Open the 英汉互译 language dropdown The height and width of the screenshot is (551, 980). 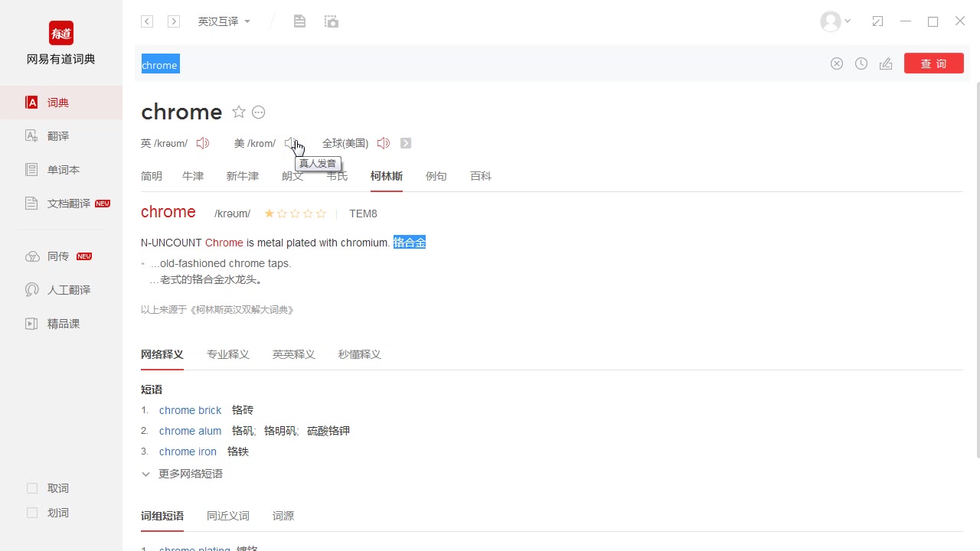(x=224, y=21)
